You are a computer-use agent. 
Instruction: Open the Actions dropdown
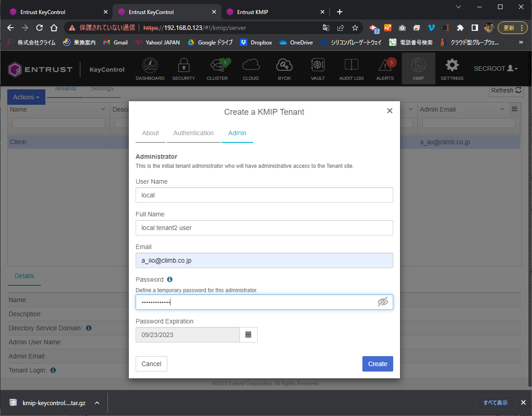click(26, 97)
